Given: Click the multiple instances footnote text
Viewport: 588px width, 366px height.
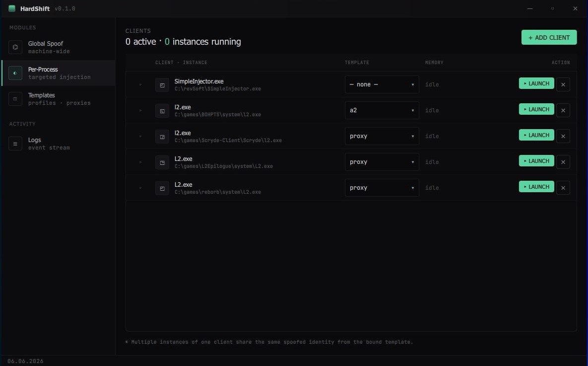Looking at the screenshot, I should pyautogui.click(x=269, y=342).
